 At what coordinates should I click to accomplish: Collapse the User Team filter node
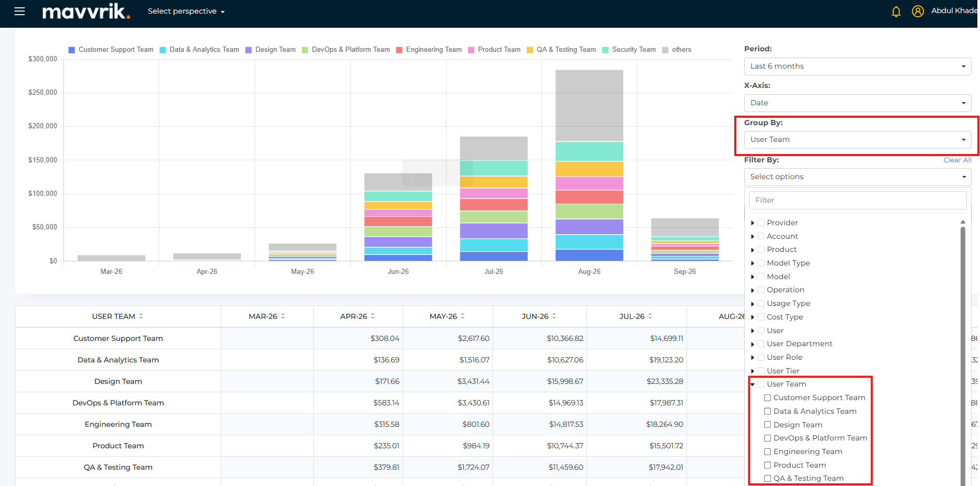753,384
